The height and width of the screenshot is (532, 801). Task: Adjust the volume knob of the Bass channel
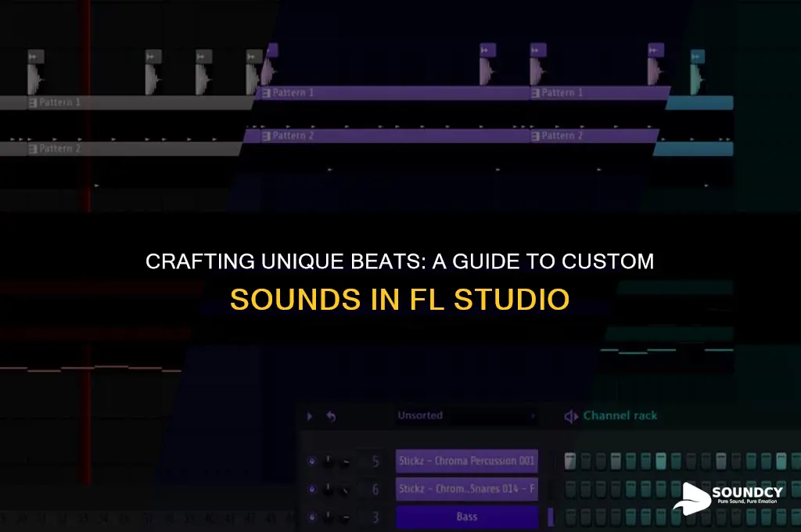pos(346,517)
